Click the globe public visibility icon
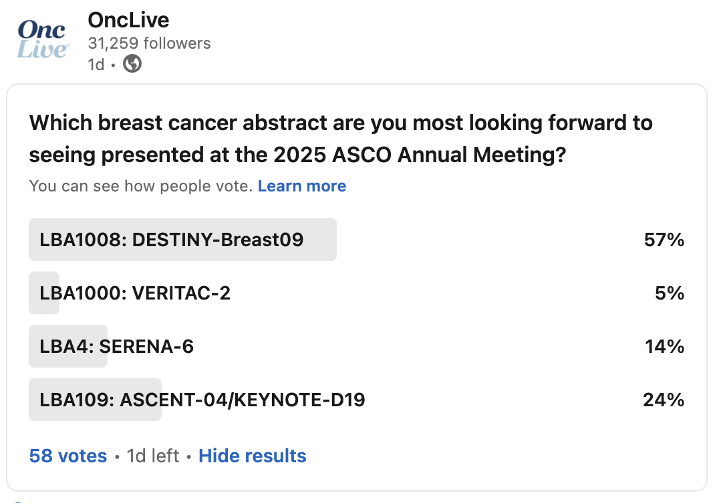720x504 pixels. click(132, 64)
